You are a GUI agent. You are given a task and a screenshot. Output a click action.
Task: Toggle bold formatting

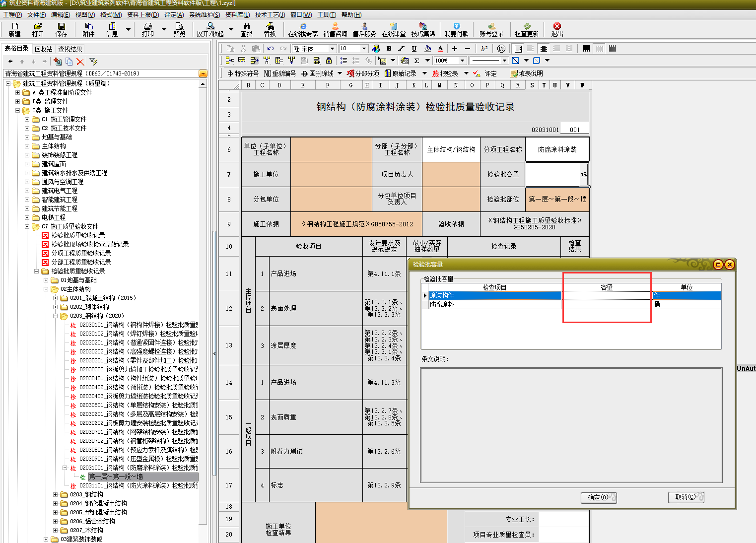[x=389, y=49]
